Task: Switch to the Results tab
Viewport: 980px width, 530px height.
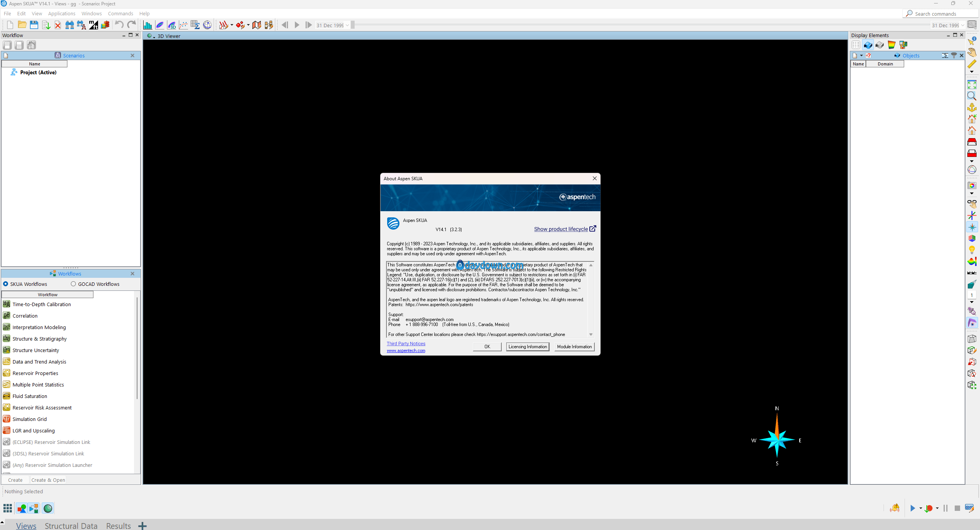Action: pyautogui.click(x=118, y=526)
